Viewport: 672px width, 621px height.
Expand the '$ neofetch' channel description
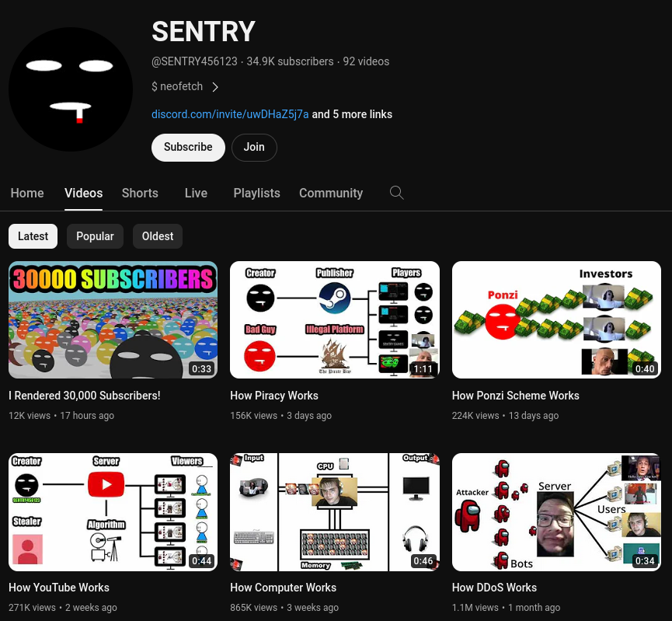(x=177, y=86)
